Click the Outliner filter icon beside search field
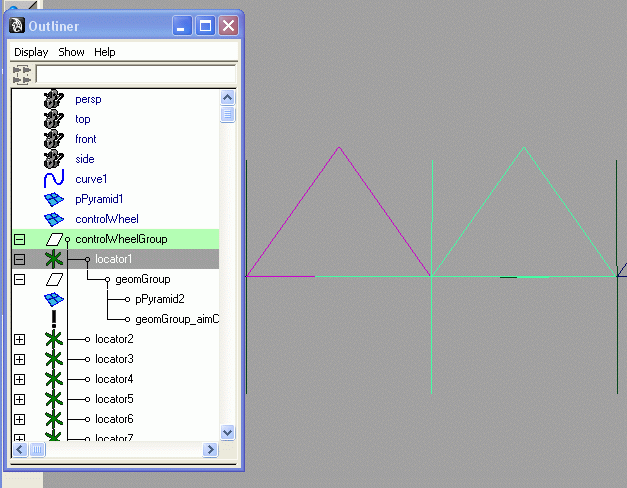Viewport: 627px width, 488px height. point(22,74)
